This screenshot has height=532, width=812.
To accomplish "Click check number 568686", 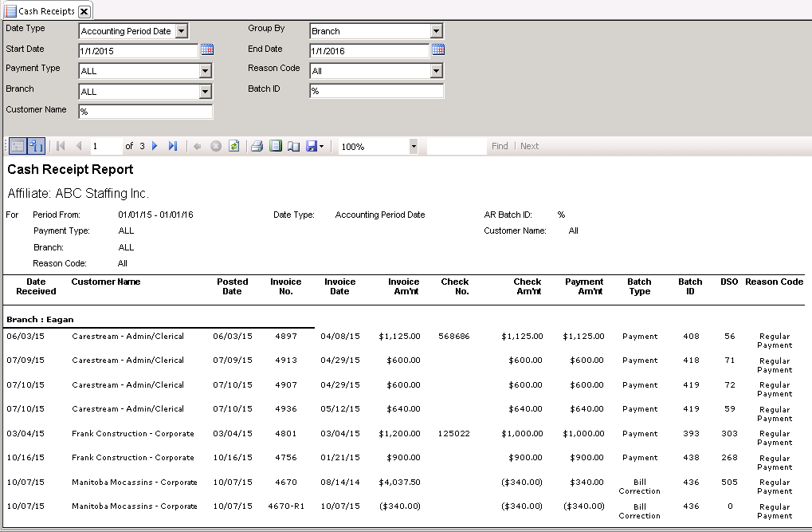I will coord(453,336).
